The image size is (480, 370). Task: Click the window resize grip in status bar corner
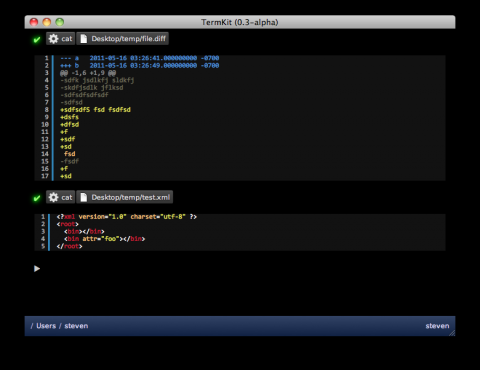[452, 333]
